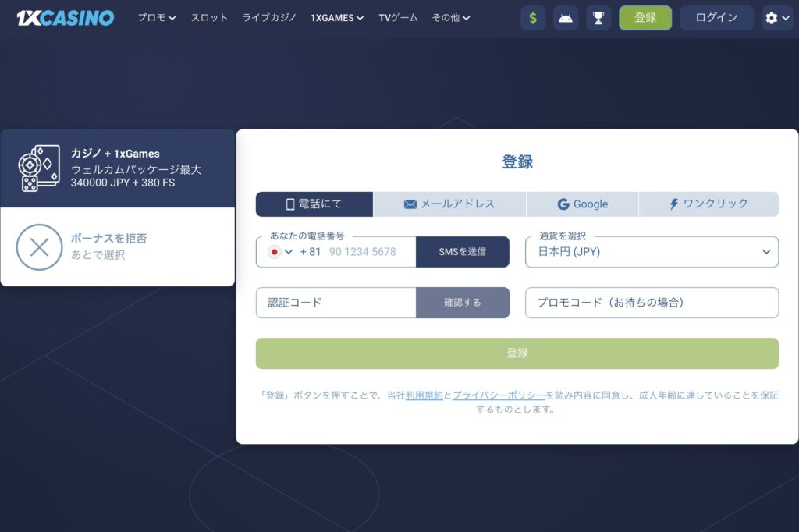
Task: Click the wide green 登録 submit button
Action: (517, 353)
